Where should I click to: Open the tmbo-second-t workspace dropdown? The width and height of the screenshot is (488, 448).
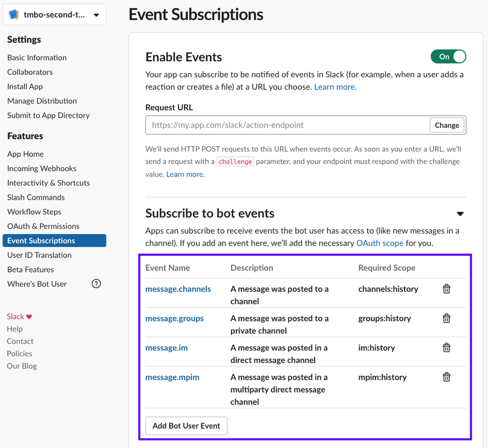point(97,14)
